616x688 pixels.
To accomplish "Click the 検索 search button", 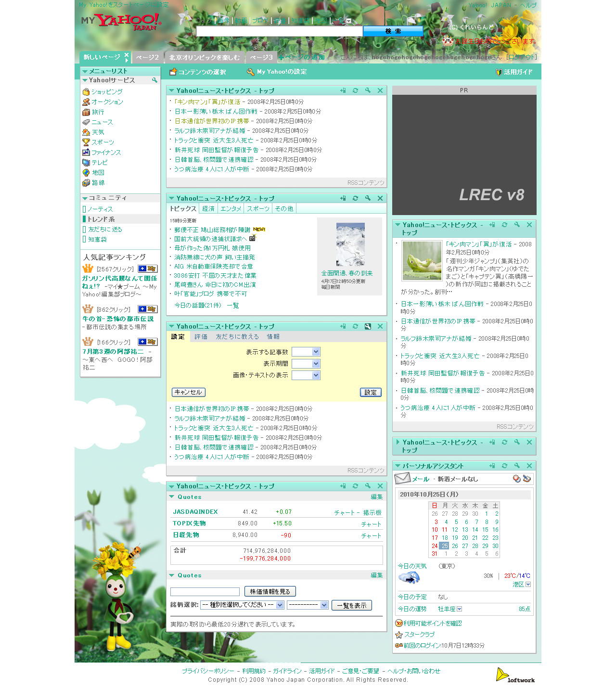I will (393, 31).
